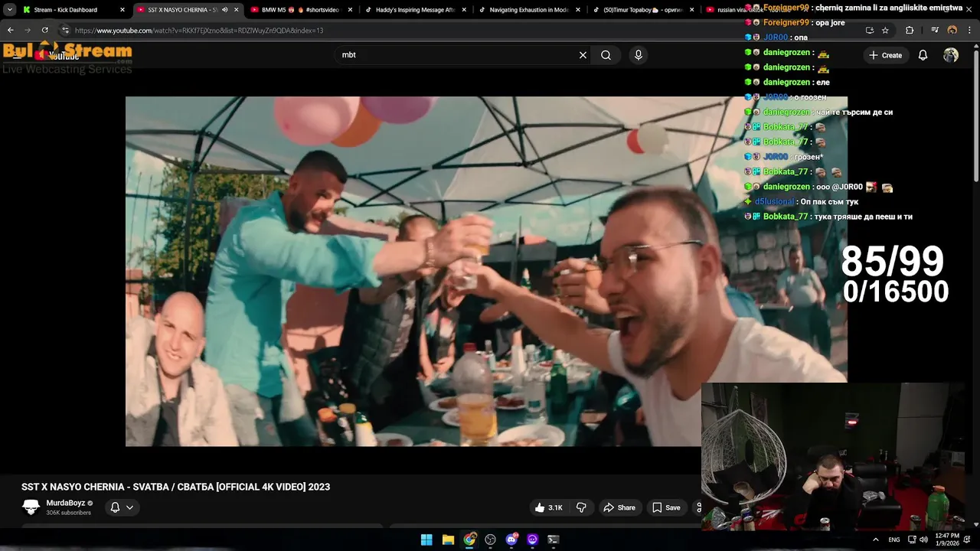
Task: Close the Stream - Kick Dashboard tab
Action: [122, 10]
